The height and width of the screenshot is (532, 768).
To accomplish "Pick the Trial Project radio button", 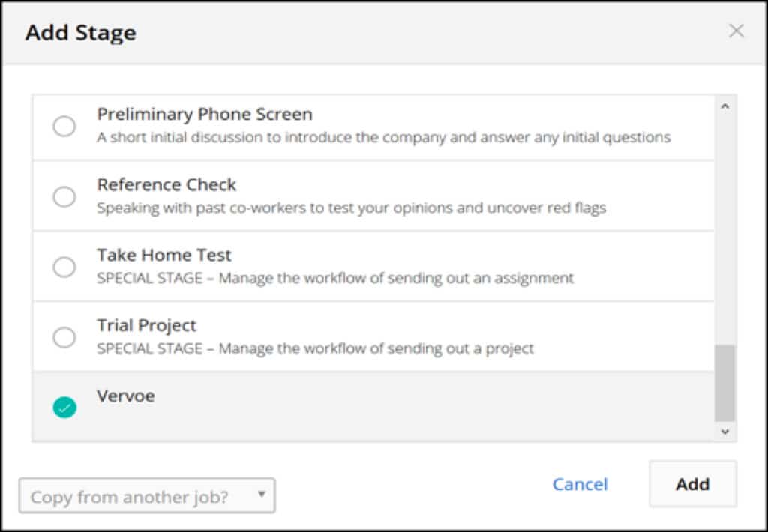I will 64,337.
